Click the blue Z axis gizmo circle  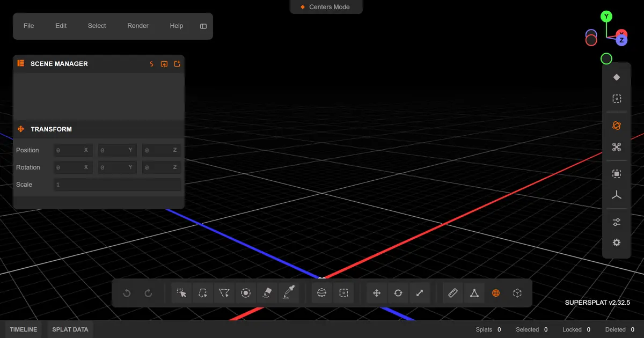click(621, 40)
